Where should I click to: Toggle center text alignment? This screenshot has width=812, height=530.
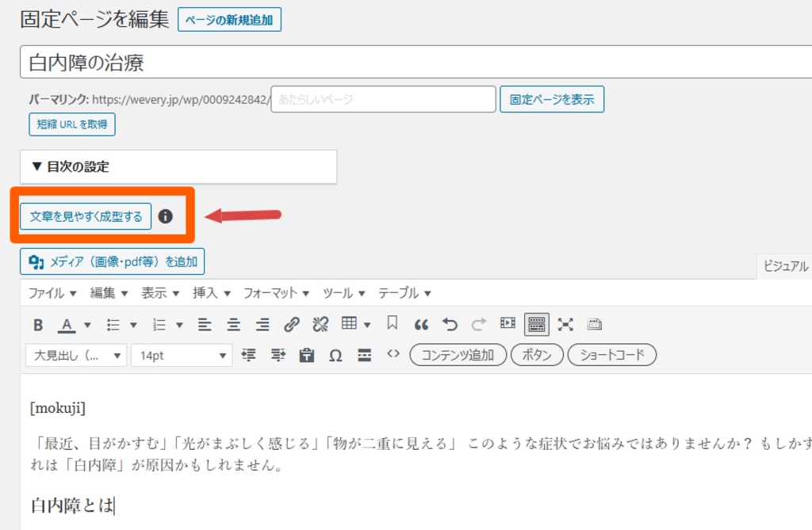pyautogui.click(x=234, y=324)
